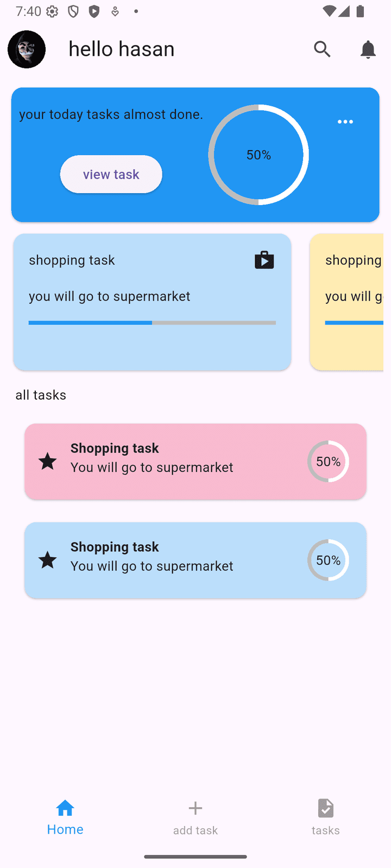The width and height of the screenshot is (391, 868).
Task: Switch to the Home tab
Action: 65,817
